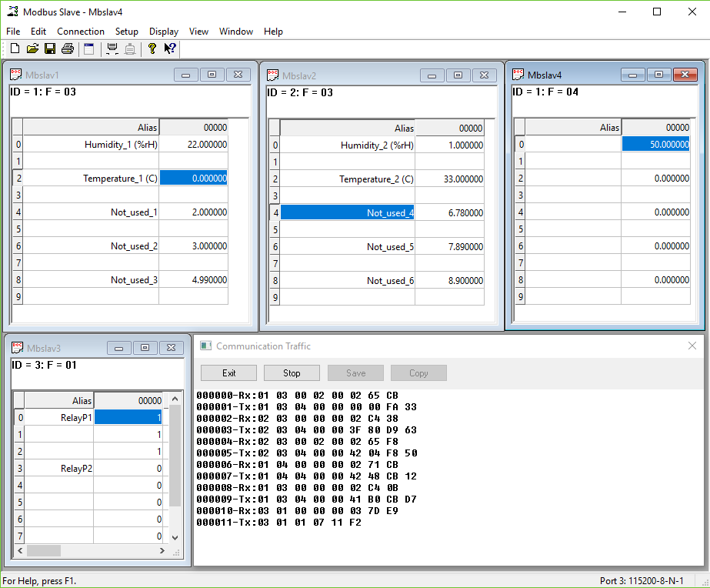Open the Window menu
710x588 pixels.
(236, 32)
